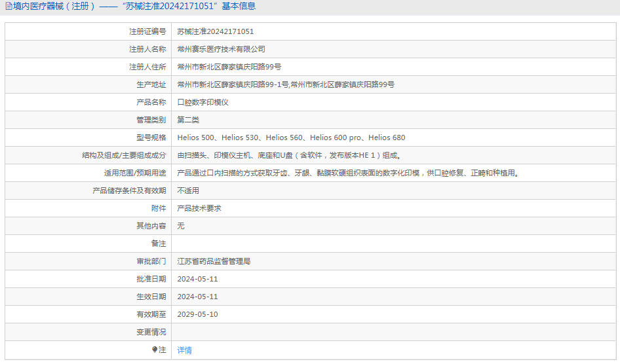This screenshot has height=364, width=620.
Task: Click the 审批部门 label
Action: (x=151, y=261)
